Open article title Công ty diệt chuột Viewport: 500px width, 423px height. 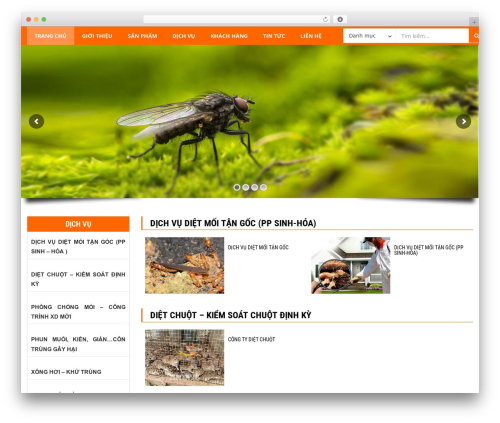251,339
